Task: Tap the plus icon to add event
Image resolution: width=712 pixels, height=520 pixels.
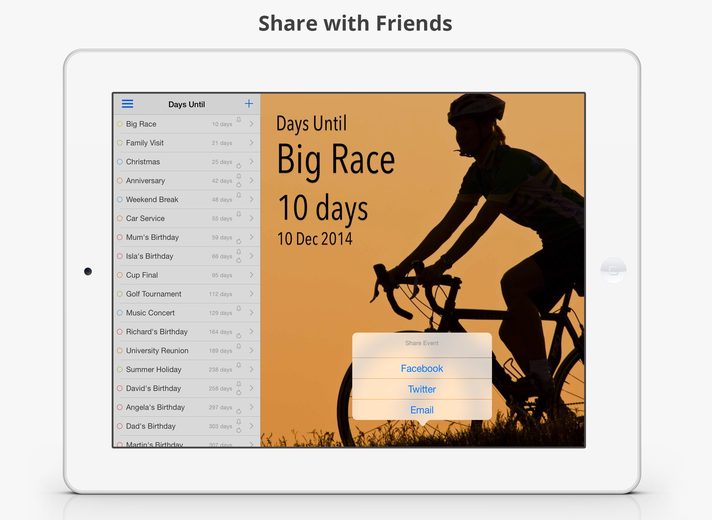Action: (x=249, y=104)
